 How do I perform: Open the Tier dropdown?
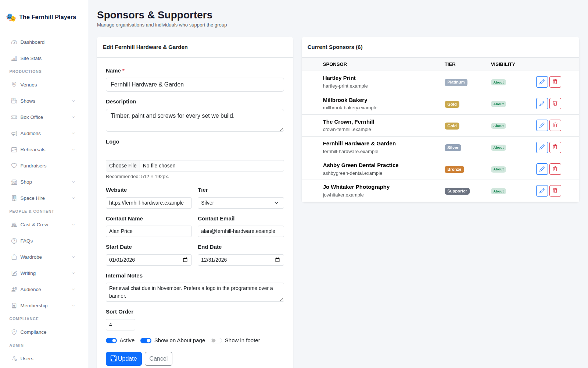[241, 203]
